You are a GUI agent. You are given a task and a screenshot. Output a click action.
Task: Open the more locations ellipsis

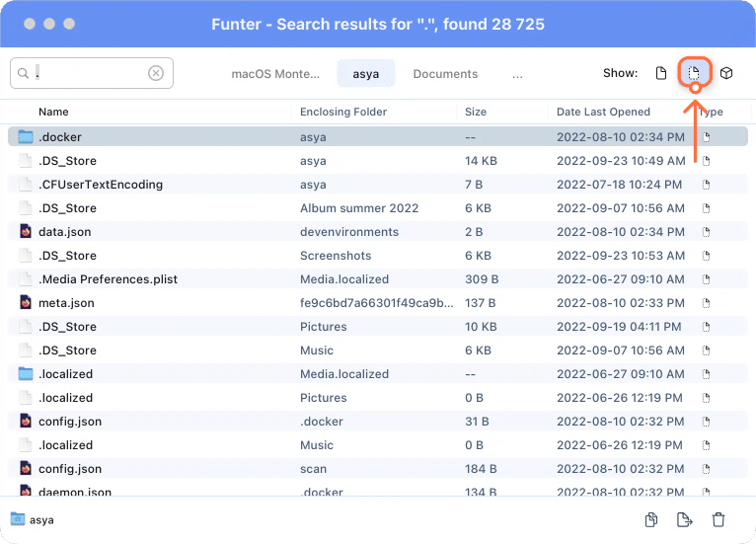[x=517, y=75]
